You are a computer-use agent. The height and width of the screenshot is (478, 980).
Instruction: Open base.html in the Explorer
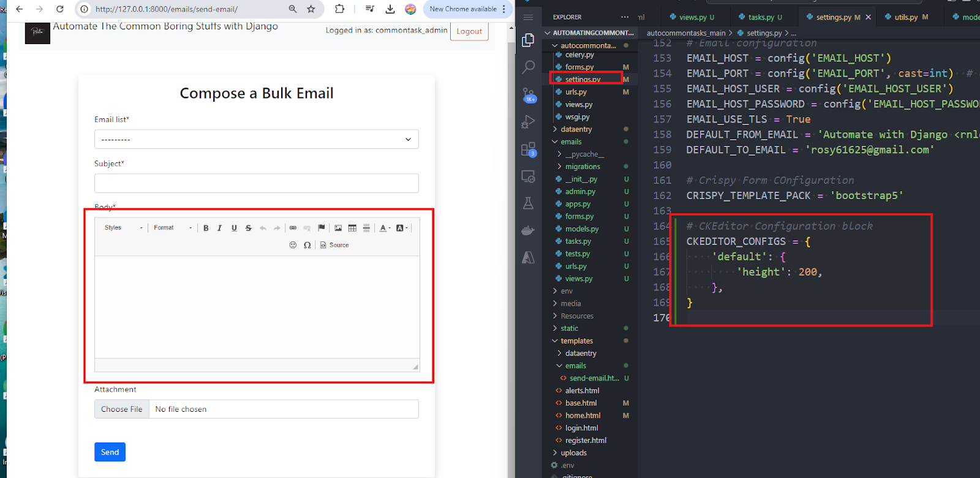coord(581,403)
